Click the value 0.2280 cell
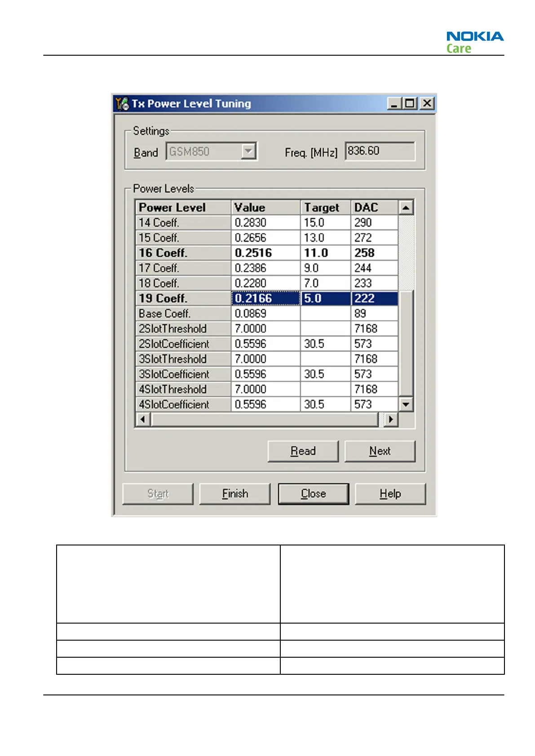Viewport: 535px width, 756px height. tap(265, 283)
